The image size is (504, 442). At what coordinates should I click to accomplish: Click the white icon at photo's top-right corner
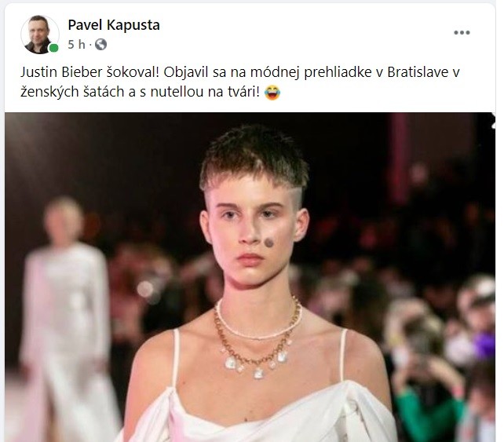pos(493,122)
